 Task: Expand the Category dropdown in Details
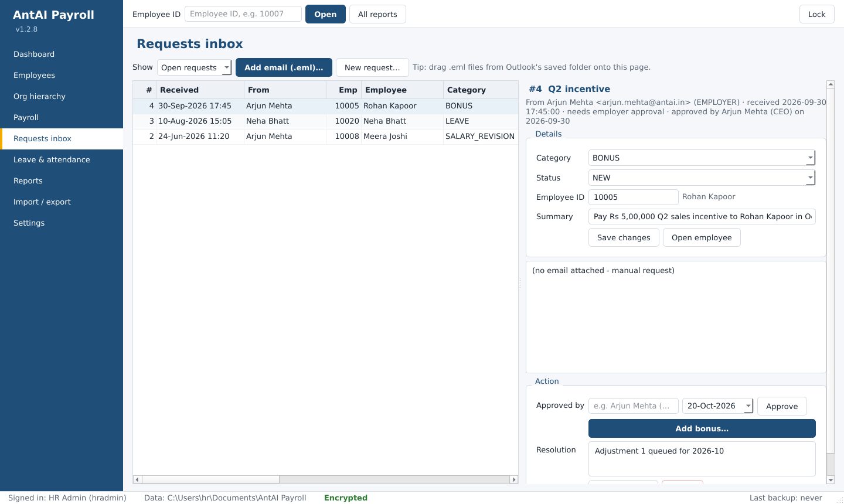tap(702, 158)
